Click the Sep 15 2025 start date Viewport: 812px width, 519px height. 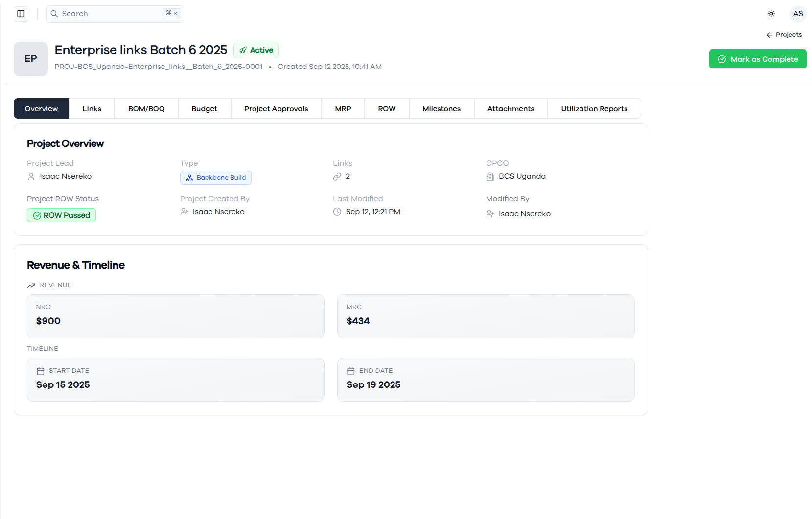(x=63, y=385)
